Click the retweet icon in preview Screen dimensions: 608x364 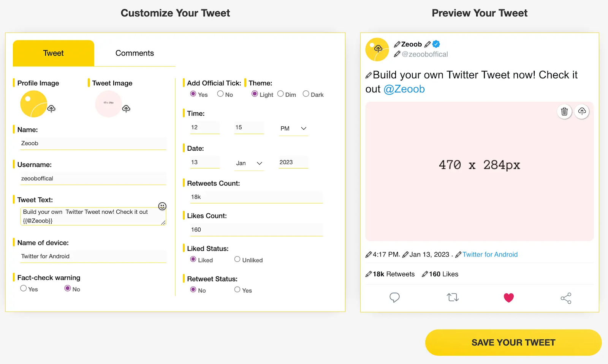[453, 298]
